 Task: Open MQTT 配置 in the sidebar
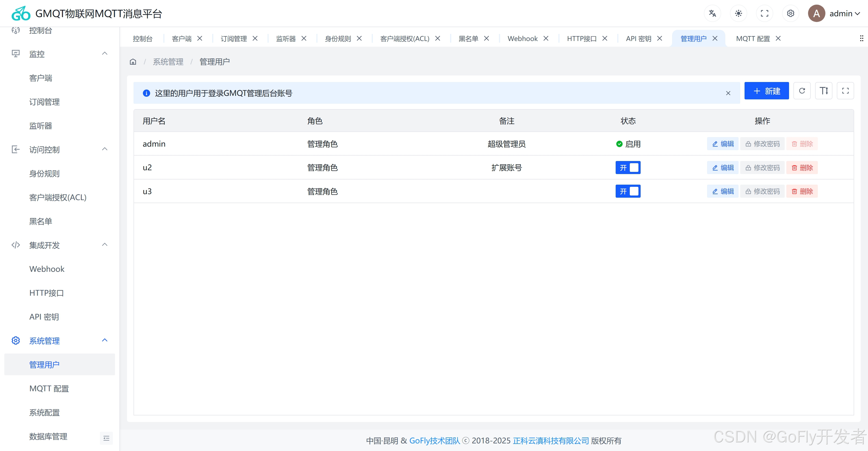tap(49, 389)
